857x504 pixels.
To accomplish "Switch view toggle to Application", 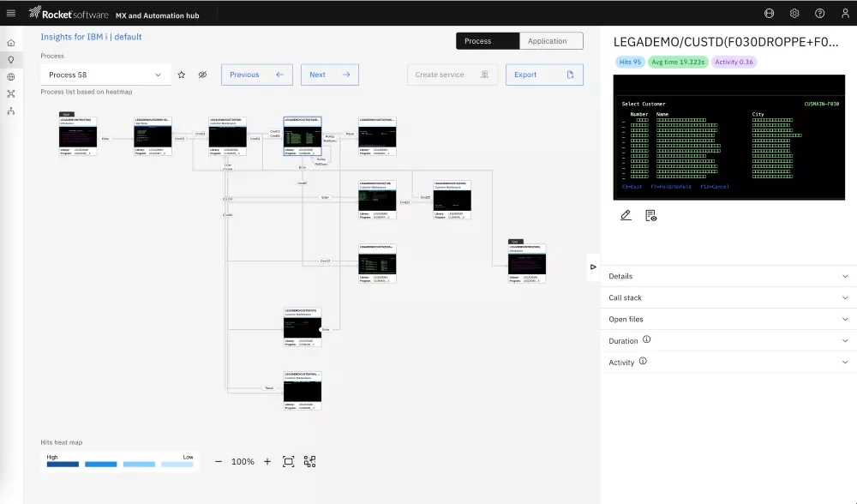I will point(551,41).
